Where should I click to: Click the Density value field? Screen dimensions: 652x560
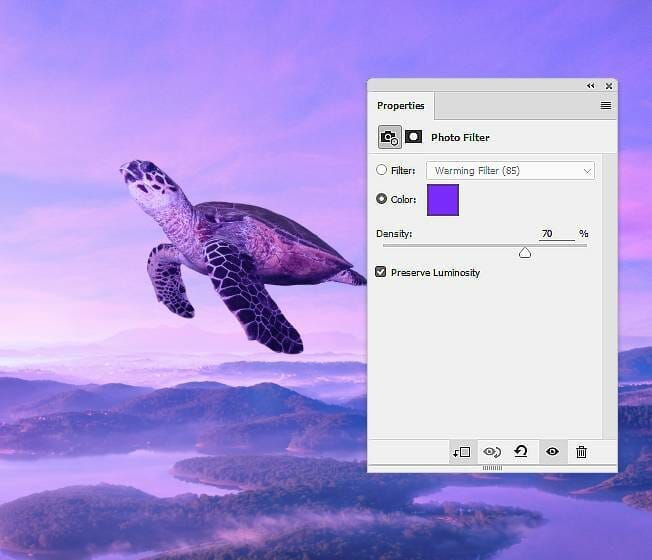point(555,233)
